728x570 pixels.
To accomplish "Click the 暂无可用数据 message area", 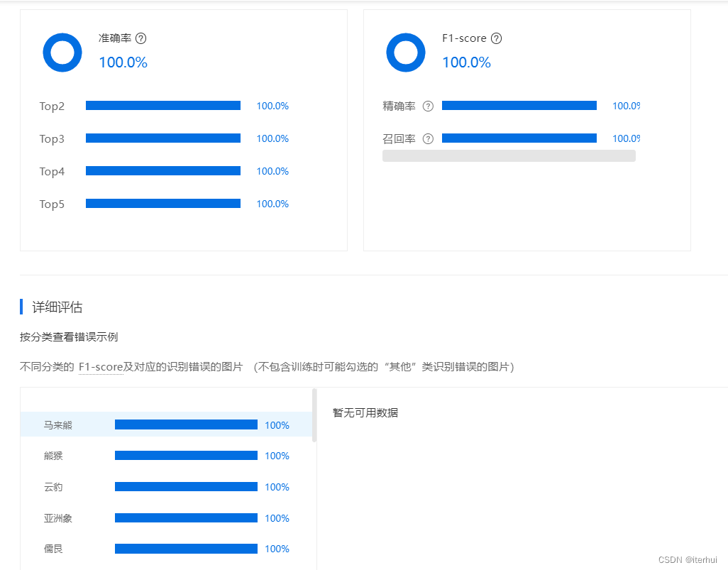I will point(365,412).
